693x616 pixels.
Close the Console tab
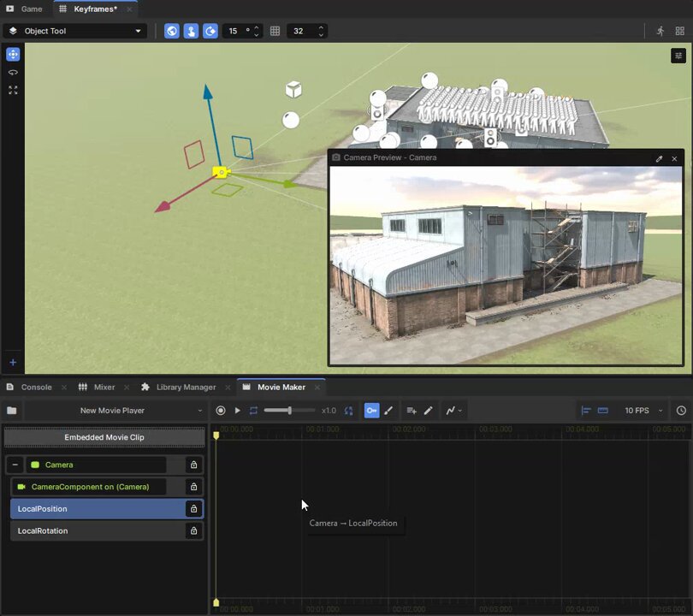click(x=64, y=388)
